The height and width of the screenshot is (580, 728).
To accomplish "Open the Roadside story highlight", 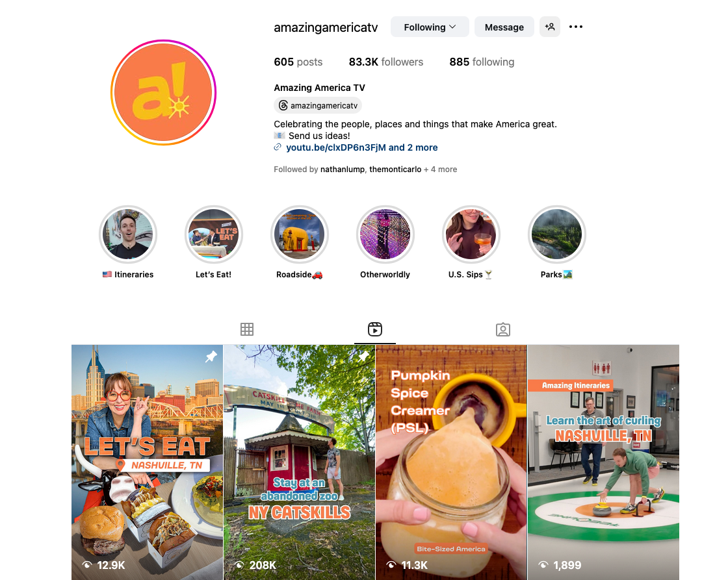I will [300, 234].
